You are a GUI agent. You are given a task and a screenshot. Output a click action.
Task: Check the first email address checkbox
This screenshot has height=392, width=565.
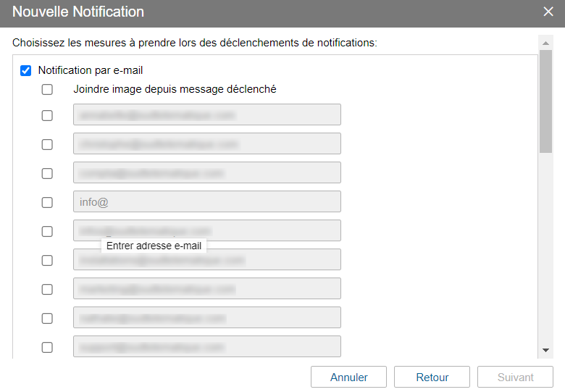[x=47, y=116]
